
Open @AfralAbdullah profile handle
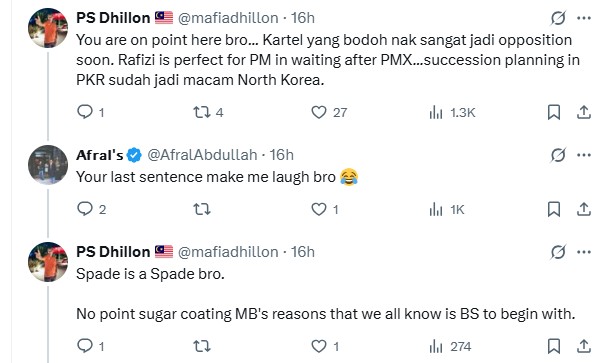tap(202, 155)
